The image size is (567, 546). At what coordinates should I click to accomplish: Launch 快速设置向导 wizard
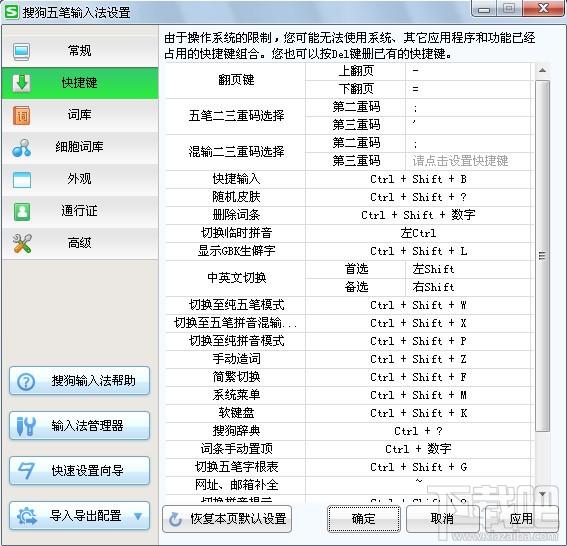coord(80,470)
